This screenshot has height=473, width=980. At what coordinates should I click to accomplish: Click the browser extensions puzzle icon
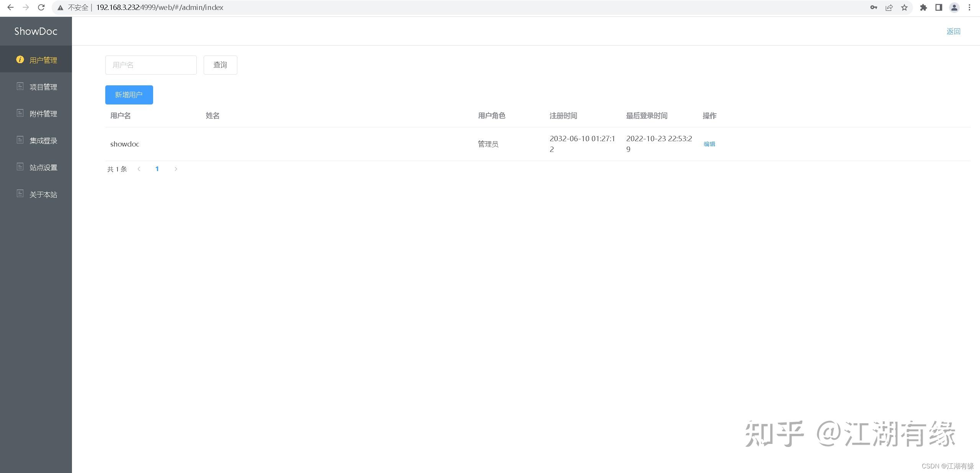tap(924, 7)
